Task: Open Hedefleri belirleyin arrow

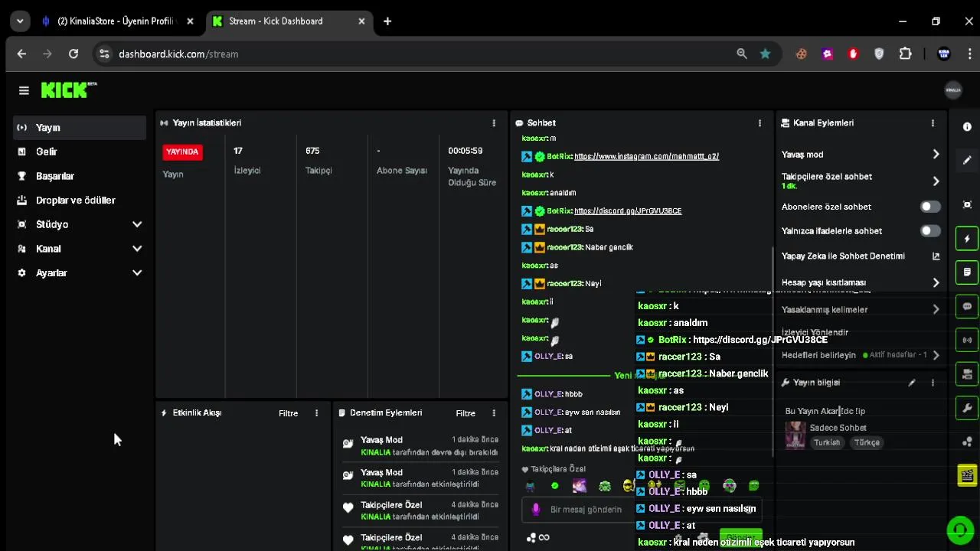Action: pyautogui.click(x=936, y=355)
